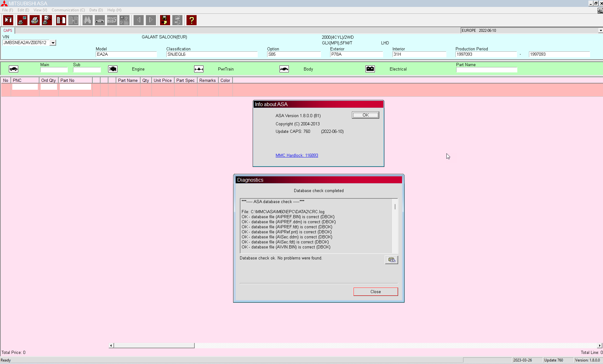Click the Remarks column header
Image resolution: width=603 pixels, height=364 pixels.
tap(208, 80)
